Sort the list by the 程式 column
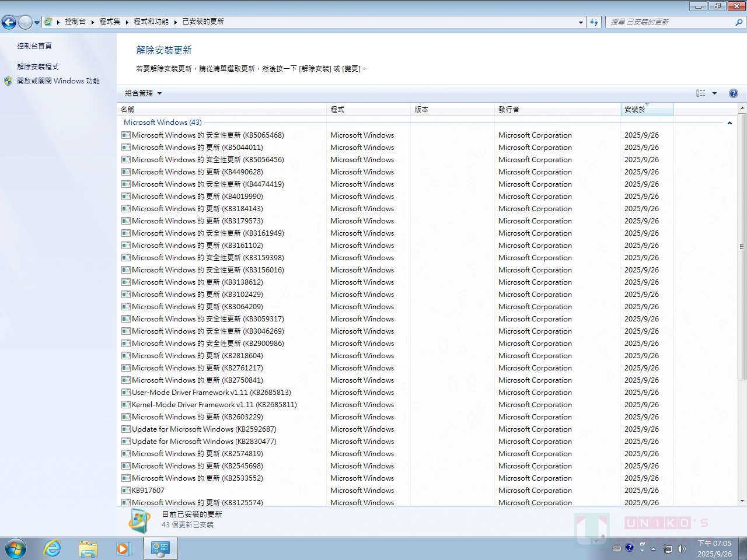Screen dimensions: 747x560 click(368, 109)
